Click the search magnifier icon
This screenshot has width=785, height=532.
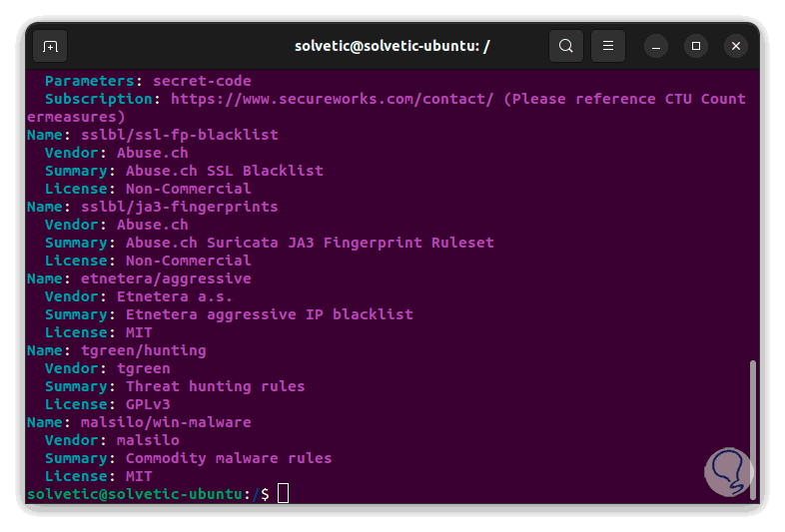click(566, 46)
